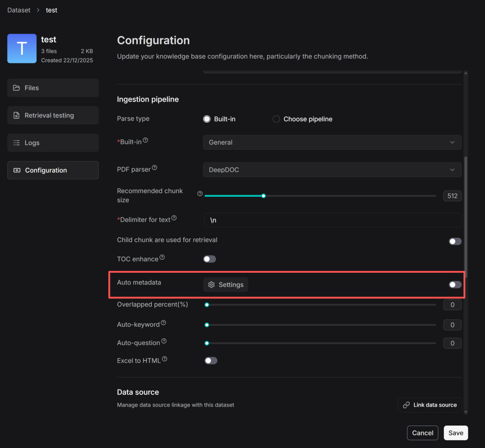Click help icon next to Excel to HTML
This screenshot has width=485, height=448.
[x=165, y=359]
